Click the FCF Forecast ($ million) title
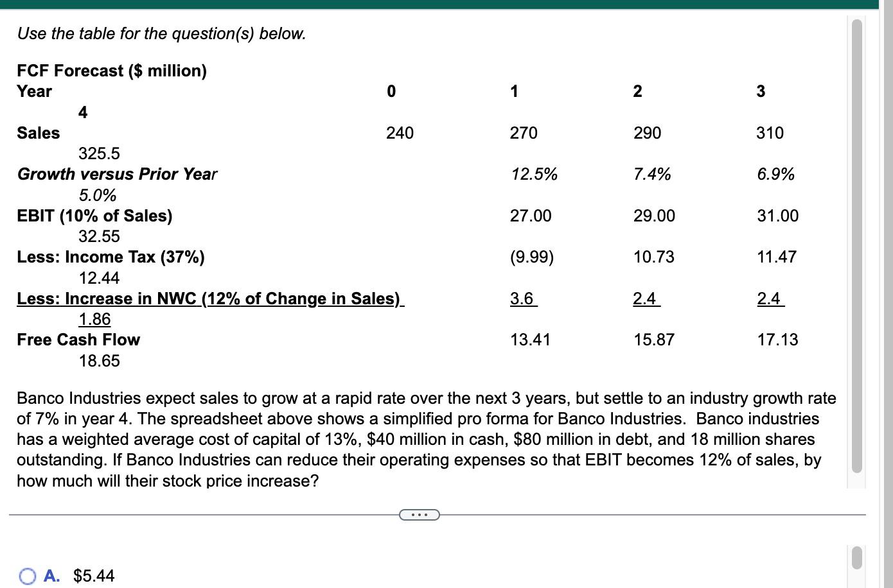Image resolution: width=893 pixels, height=588 pixels. [111, 71]
